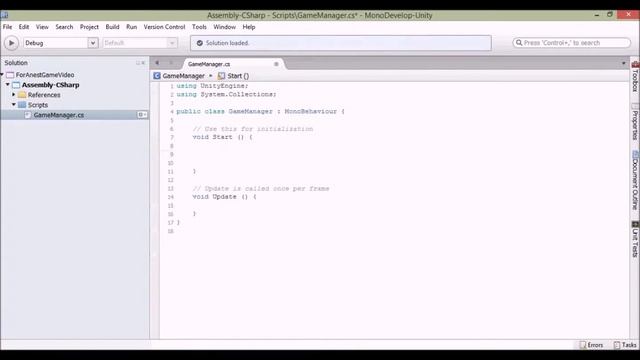Open options for GameManager.cs tree row

click(142, 115)
